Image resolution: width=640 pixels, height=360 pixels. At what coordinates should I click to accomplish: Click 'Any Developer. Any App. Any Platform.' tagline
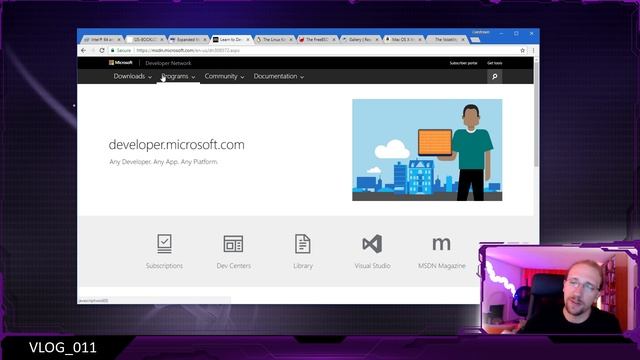[x=163, y=162]
